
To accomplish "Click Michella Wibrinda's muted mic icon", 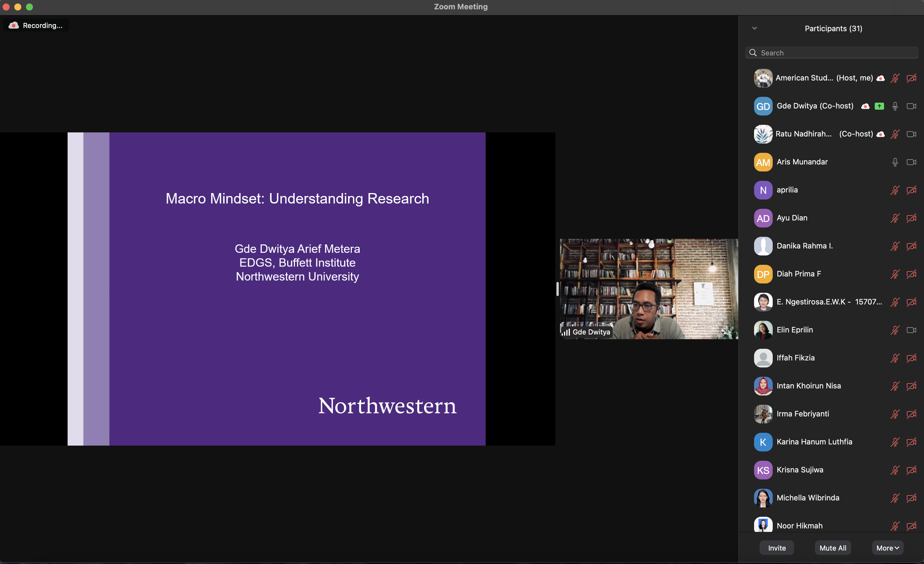I will (x=895, y=498).
